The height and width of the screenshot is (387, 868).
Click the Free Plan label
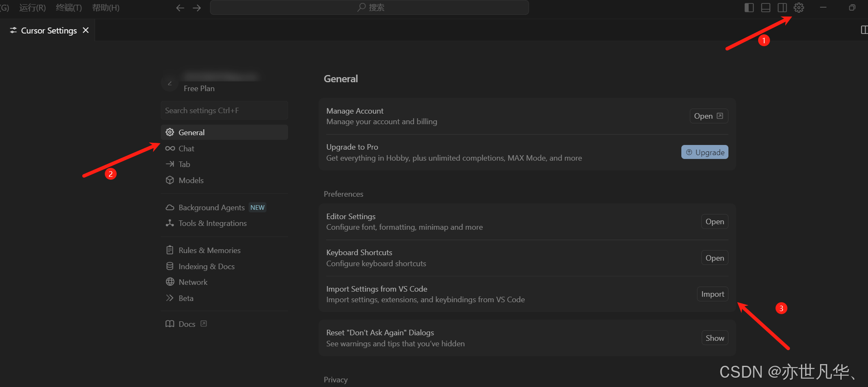199,88
